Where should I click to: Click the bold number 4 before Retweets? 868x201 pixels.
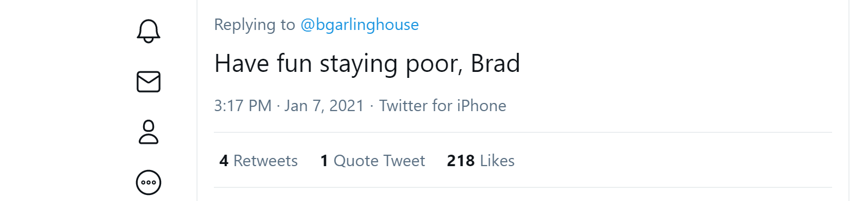point(224,161)
